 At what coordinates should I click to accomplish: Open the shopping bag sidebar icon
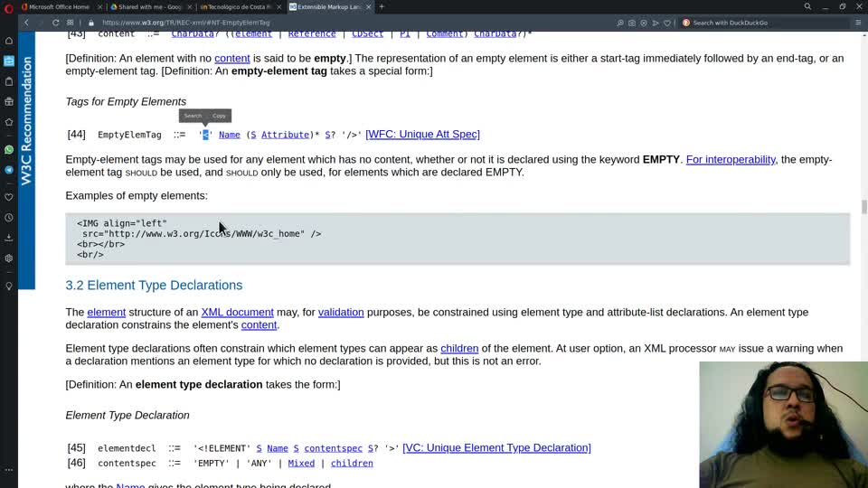(9, 81)
